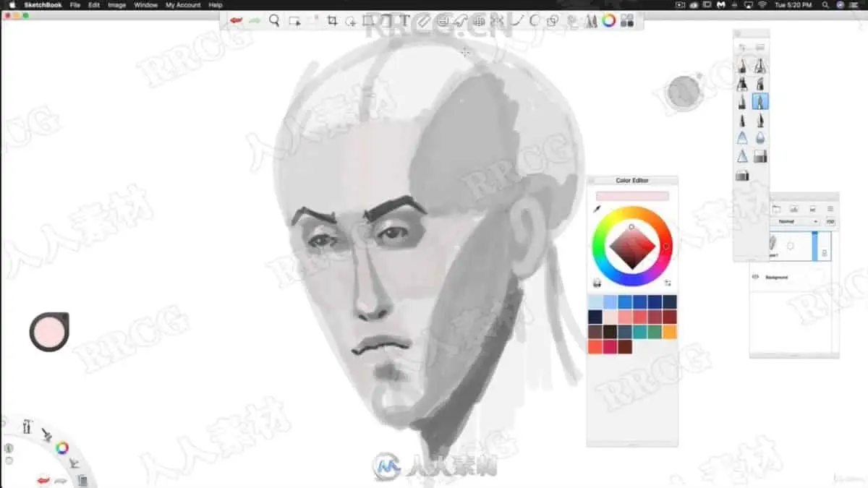
Task: Select the Rectangle selection tool in toolbar
Action: [294, 21]
